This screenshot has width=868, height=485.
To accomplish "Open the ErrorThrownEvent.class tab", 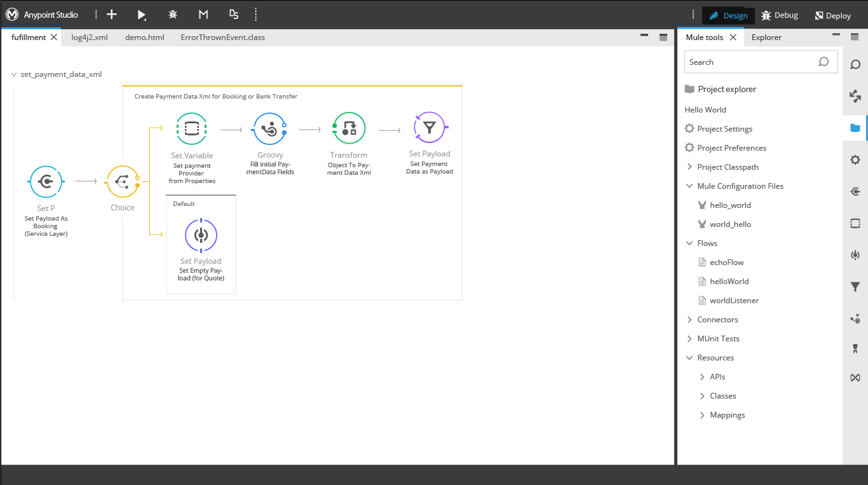I will pos(223,38).
